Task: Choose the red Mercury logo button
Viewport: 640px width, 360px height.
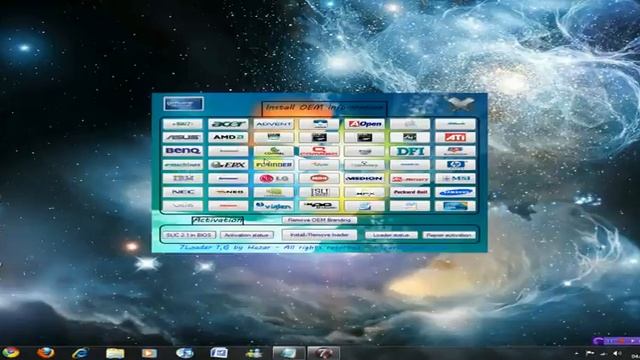Action: point(410,178)
